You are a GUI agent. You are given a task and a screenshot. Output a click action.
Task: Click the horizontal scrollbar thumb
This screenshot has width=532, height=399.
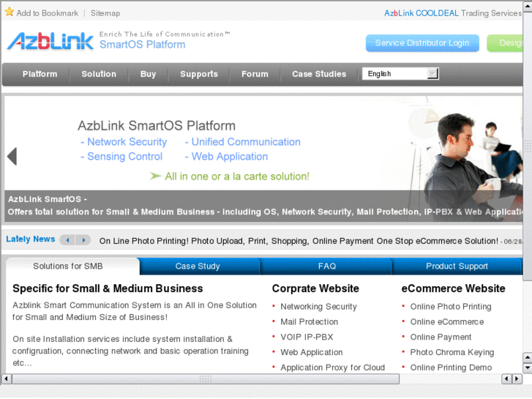point(206,379)
